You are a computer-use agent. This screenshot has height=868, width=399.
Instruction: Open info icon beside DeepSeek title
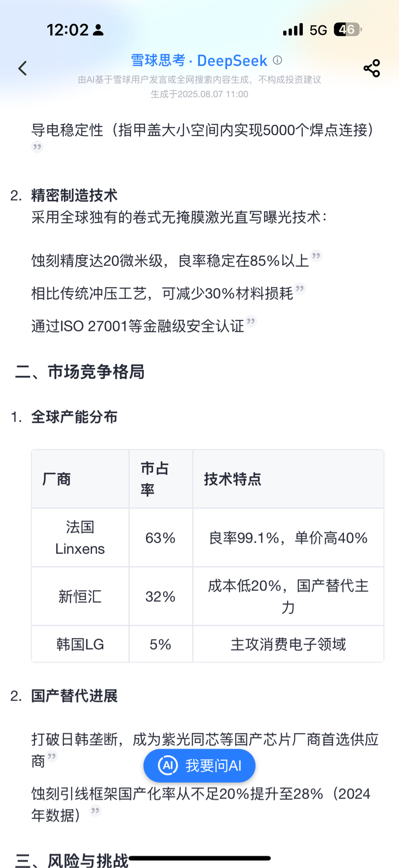[277, 60]
